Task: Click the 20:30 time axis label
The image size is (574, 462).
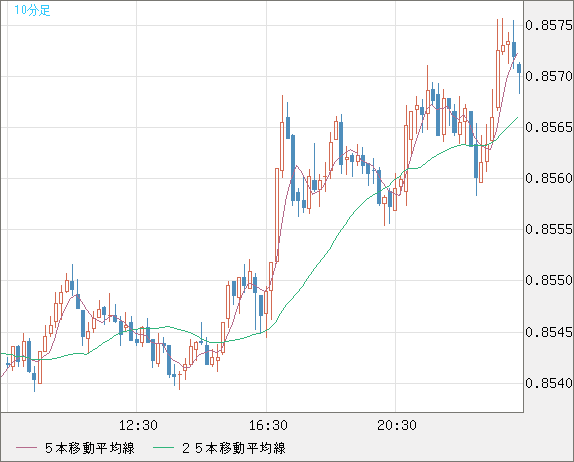Action: [397, 425]
